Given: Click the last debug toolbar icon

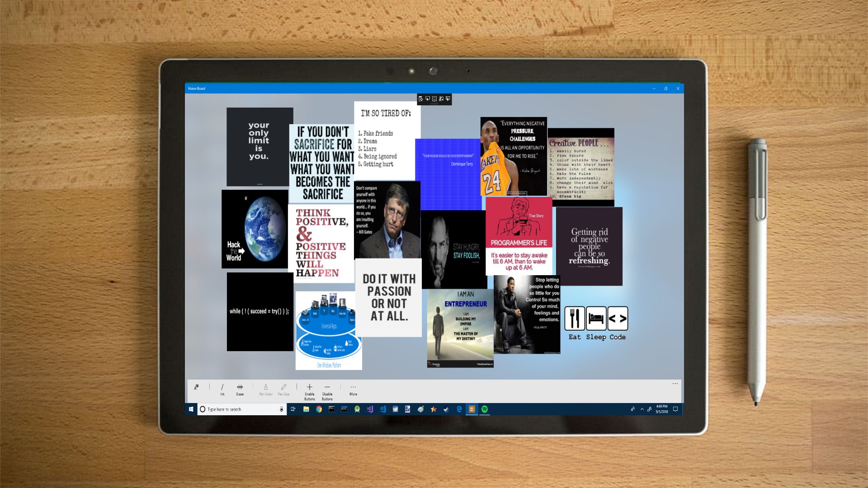Looking at the screenshot, I should [448, 99].
